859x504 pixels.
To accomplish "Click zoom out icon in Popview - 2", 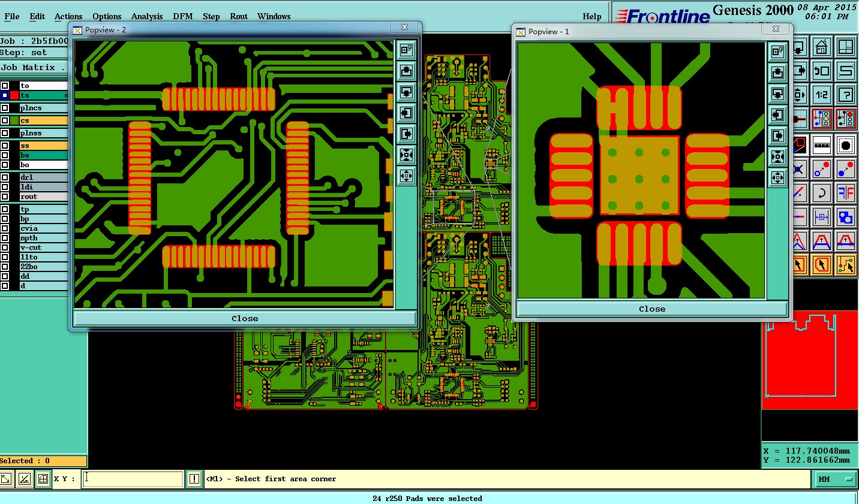I will click(406, 176).
